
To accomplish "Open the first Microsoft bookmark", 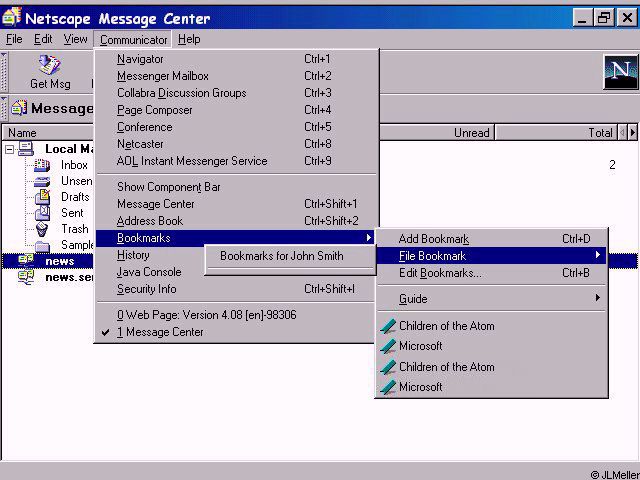I will pyautogui.click(x=491, y=346).
